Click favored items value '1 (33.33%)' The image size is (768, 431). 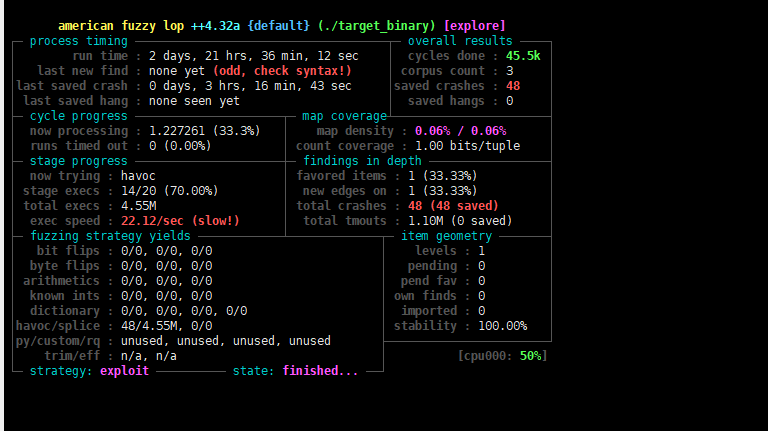point(443,176)
